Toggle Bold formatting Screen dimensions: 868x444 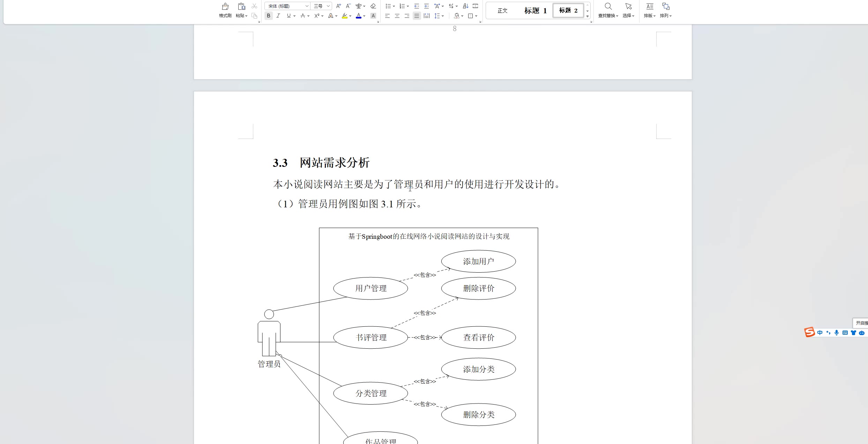(x=268, y=16)
